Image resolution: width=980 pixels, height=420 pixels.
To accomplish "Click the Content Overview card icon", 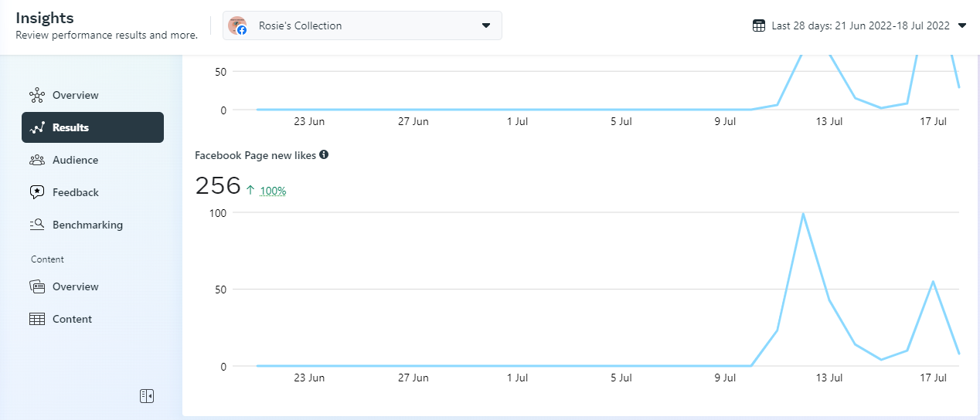I will pos(37,287).
